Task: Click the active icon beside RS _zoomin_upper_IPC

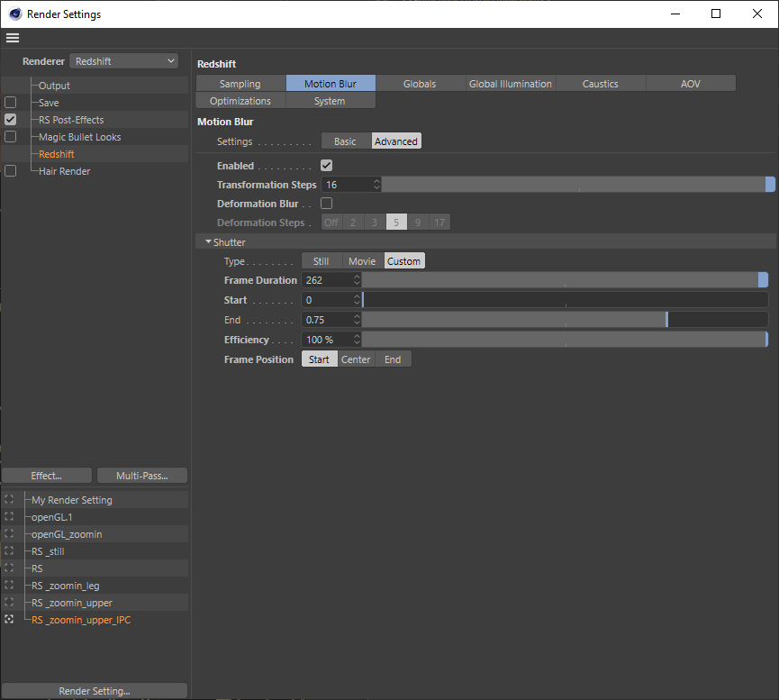Action: click(x=10, y=620)
